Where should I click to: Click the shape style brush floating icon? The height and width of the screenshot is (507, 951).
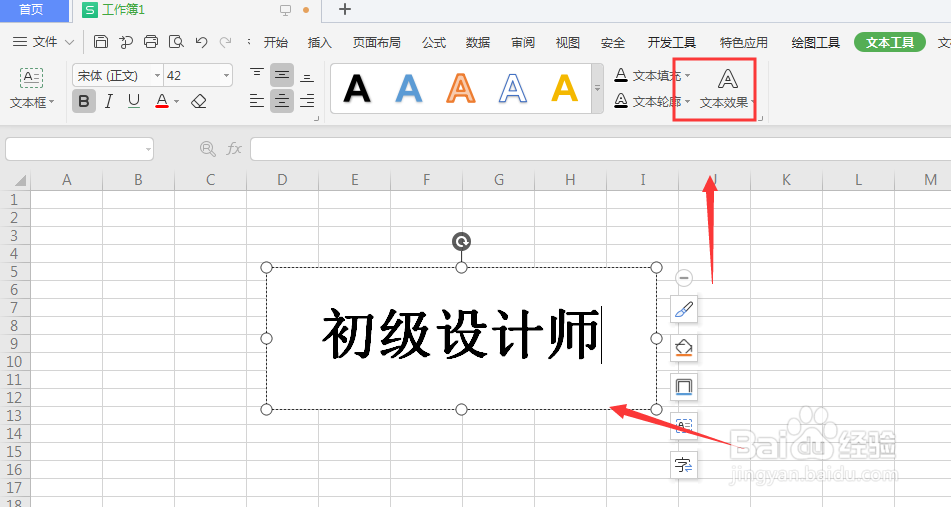684,310
